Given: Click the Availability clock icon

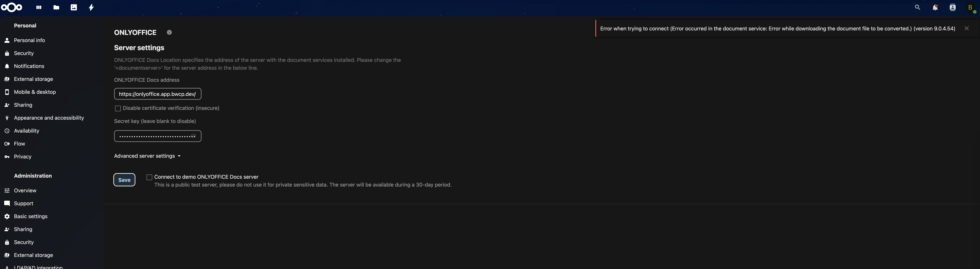Looking at the screenshot, I should (x=7, y=131).
